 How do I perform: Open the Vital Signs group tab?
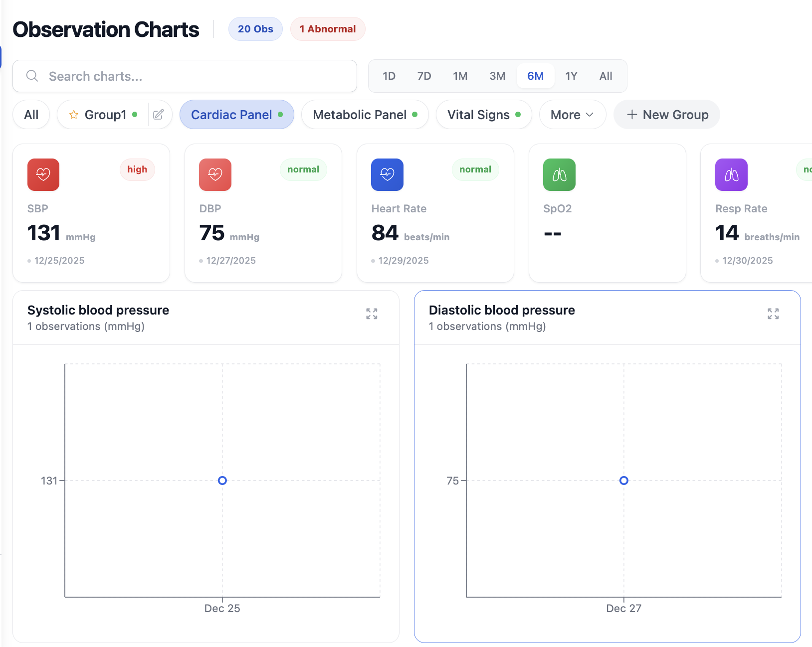tap(483, 115)
